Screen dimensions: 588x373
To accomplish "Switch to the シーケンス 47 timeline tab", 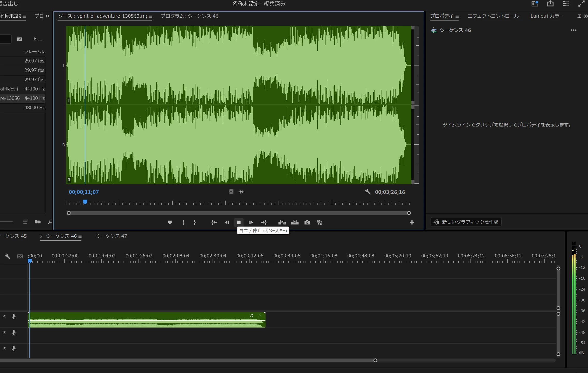I will coord(112,236).
